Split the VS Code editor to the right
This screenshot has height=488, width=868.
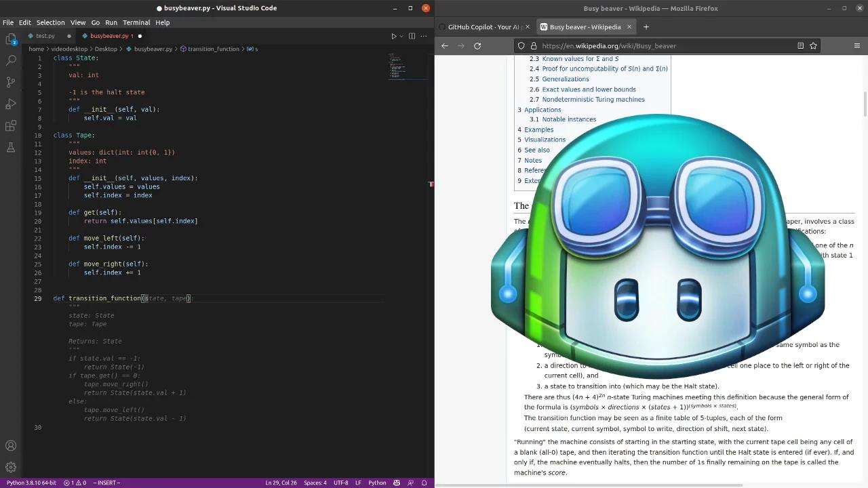(x=412, y=36)
